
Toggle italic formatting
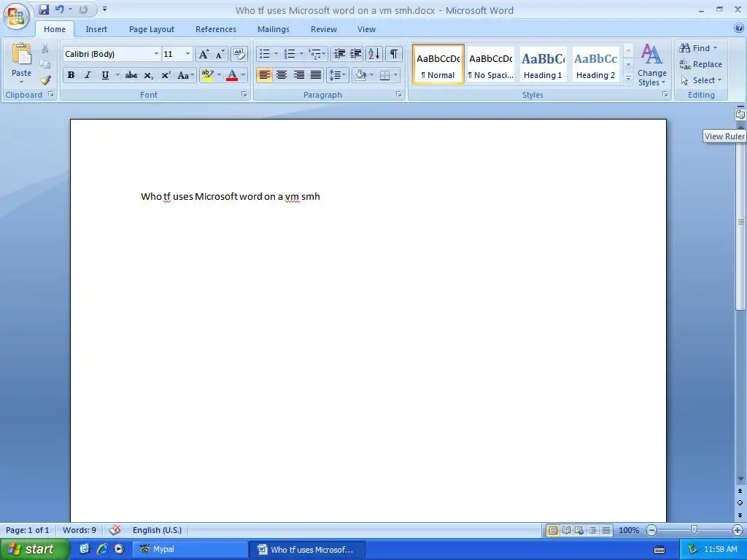click(x=88, y=75)
